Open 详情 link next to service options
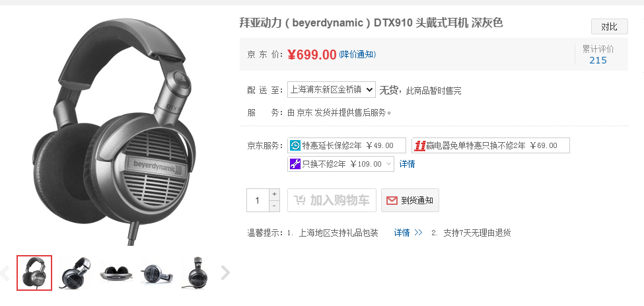644x306 pixels. pos(407,164)
